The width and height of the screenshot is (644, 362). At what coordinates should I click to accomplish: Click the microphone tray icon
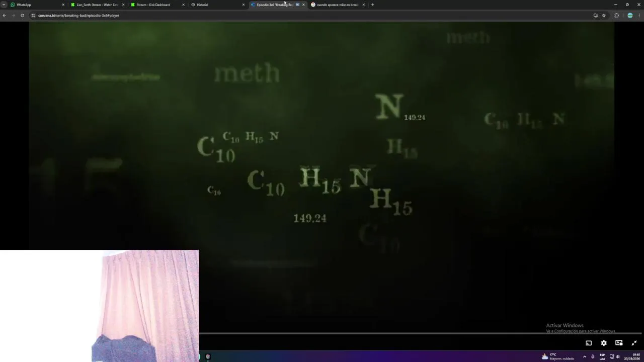[x=593, y=356]
